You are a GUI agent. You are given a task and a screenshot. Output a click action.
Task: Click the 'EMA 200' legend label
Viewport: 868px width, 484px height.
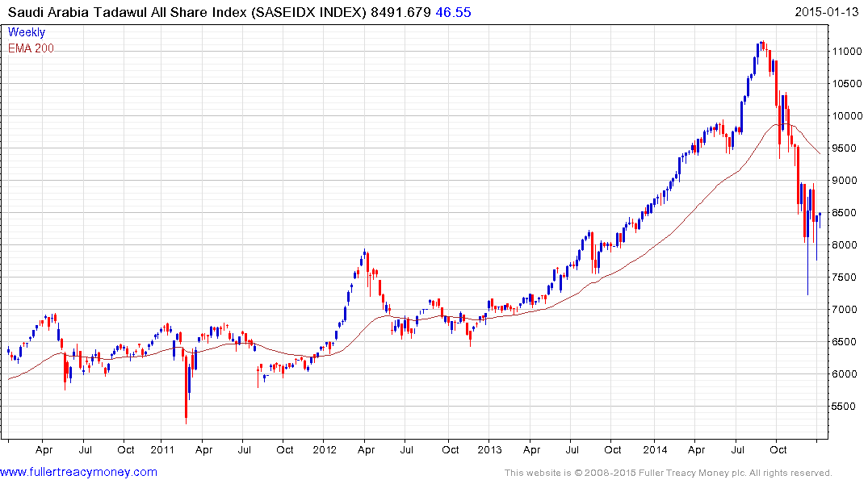(x=31, y=48)
